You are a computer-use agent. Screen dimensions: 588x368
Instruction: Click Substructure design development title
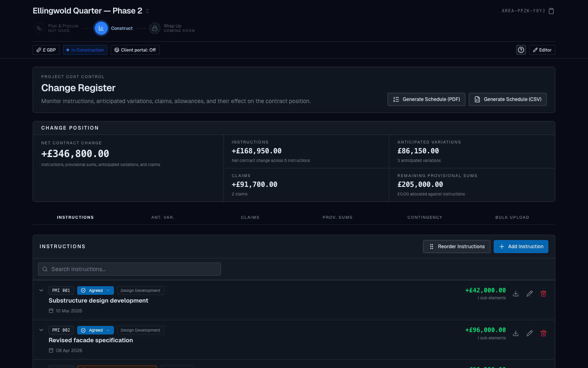[98, 301]
